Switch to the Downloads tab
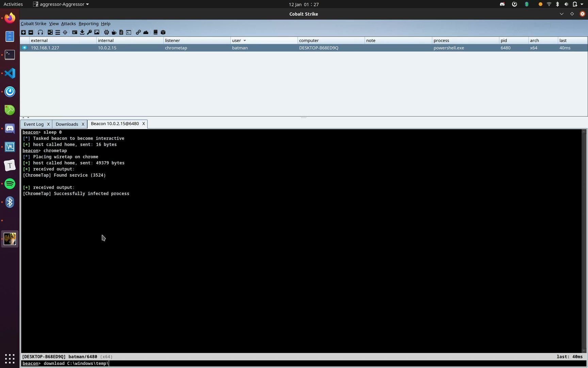Image resolution: width=588 pixels, height=368 pixels. [67, 124]
